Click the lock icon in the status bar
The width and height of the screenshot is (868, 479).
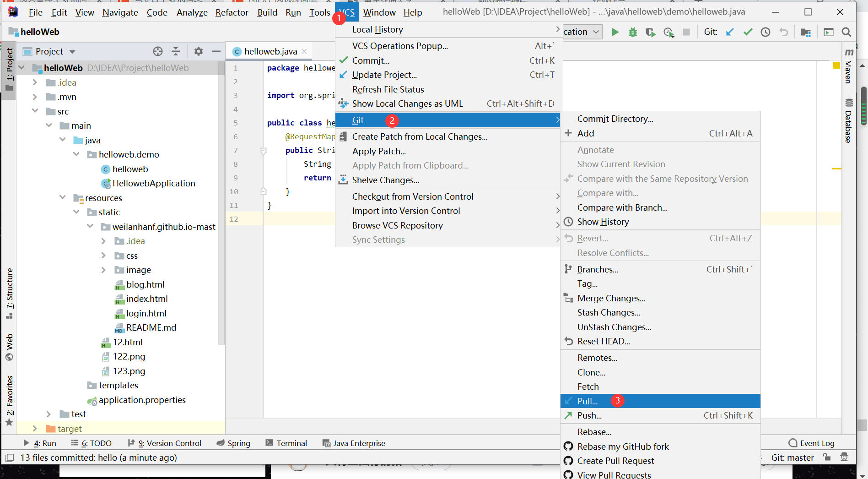pyautogui.click(x=827, y=457)
